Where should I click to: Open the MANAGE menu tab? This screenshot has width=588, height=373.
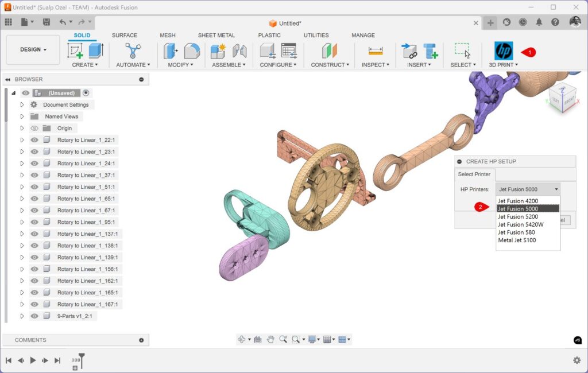tap(363, 35)
